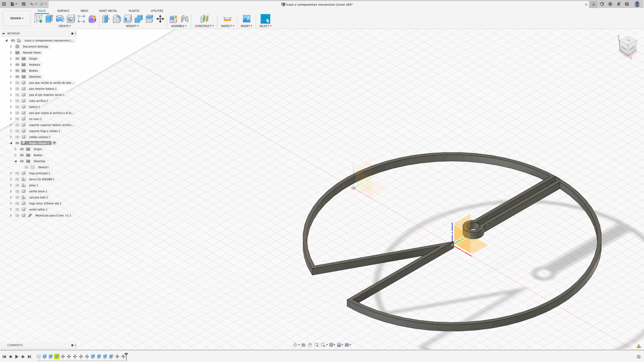Click the ViewCube in the viewport corner
The height and width of the screenshot is (362, 644).
(x=628, y=47)
